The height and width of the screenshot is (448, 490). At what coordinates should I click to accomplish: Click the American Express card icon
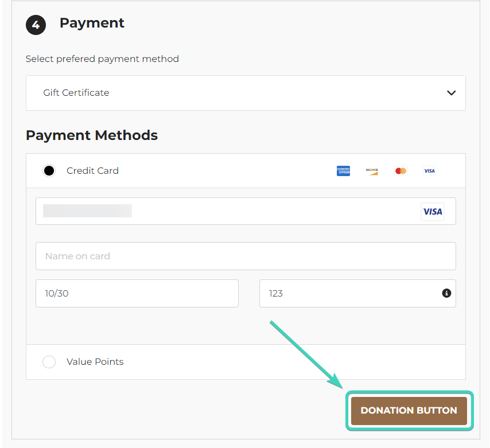[x=343, y=170]
